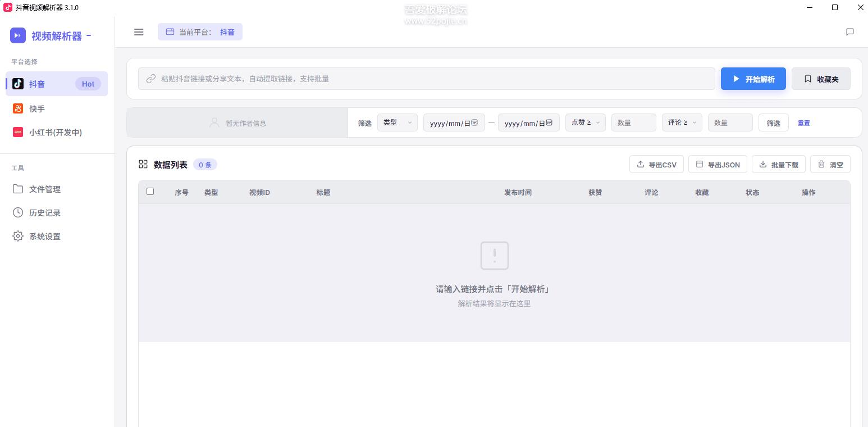868x427 pixels.
Task: Click the 操作 column header
Action: pyautogui.click(x=808, y=192)
